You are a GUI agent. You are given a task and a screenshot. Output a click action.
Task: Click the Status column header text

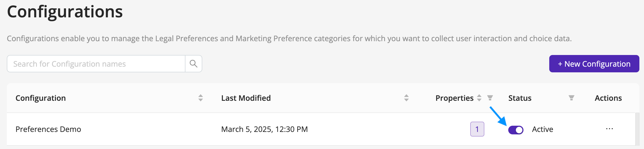(520, 98)
